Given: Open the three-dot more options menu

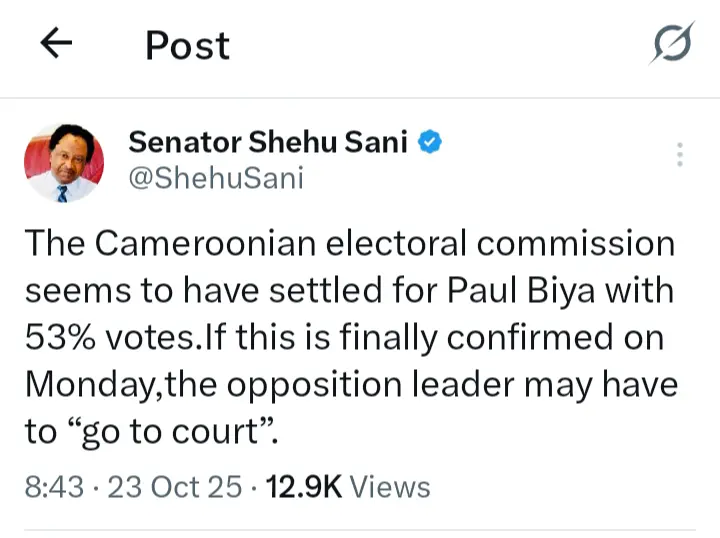Looking at the screenshot, I should click(x=679, y=154).
